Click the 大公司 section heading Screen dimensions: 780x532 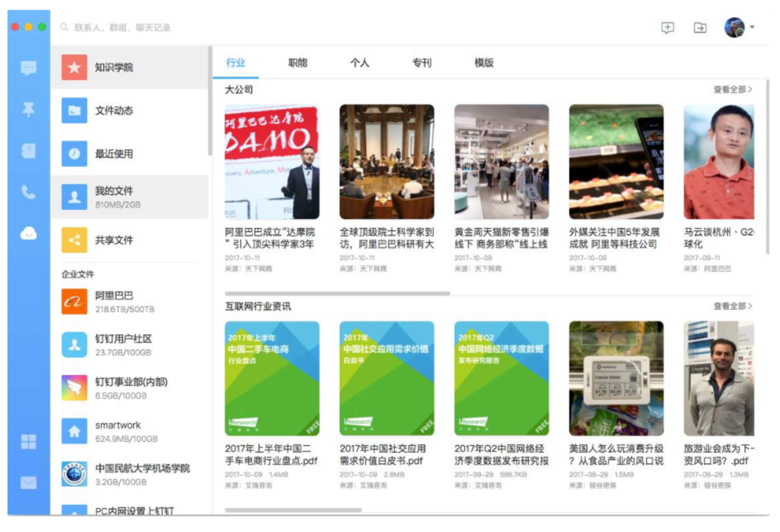coord(239,90)
